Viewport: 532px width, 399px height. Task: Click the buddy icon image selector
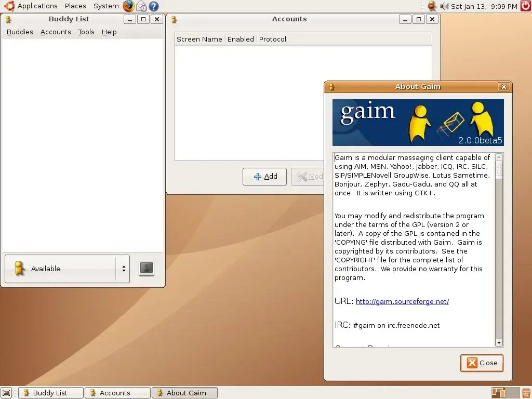[x=147, y=269]
